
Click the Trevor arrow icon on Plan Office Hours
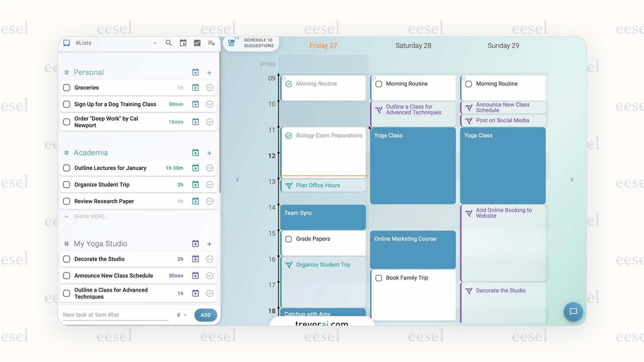(x=289, y=185)
